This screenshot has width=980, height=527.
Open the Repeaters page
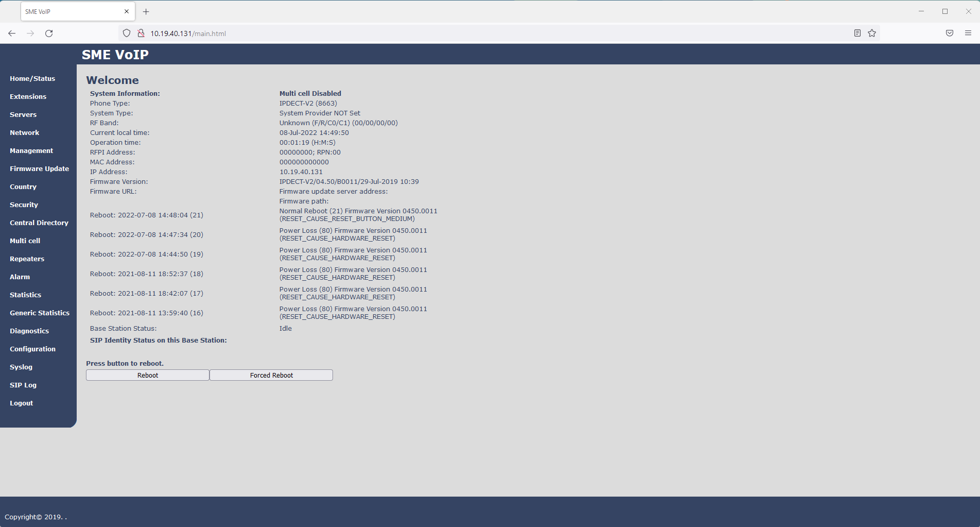[27, 259]
